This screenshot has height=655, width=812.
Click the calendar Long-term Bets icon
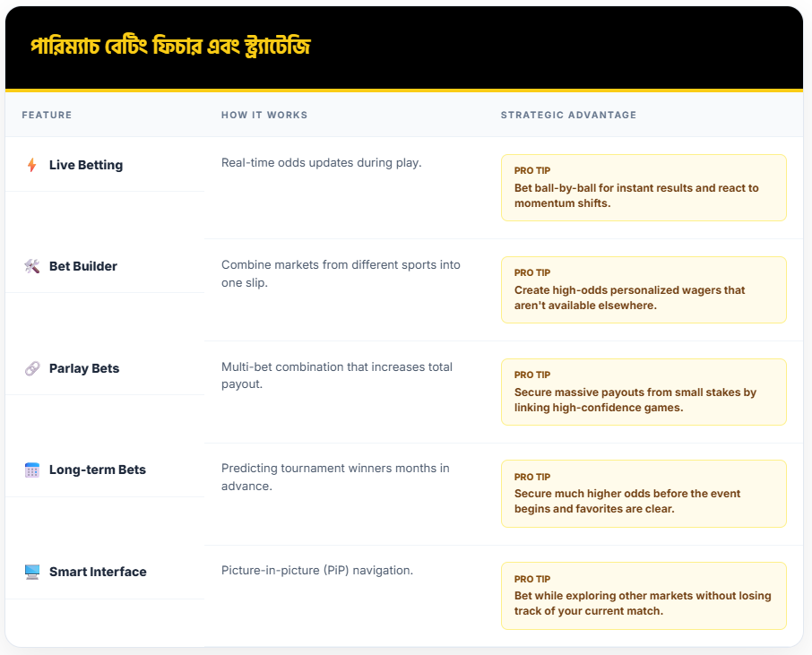coord(32,470)
